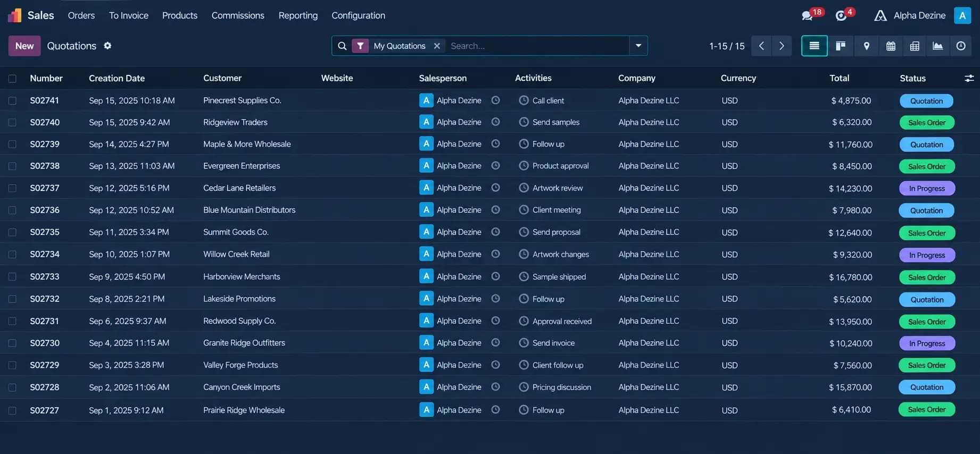Click activity clock next to S02741 salesperson
The width and height of the screenshot is (980, 454).
point(495,100)
